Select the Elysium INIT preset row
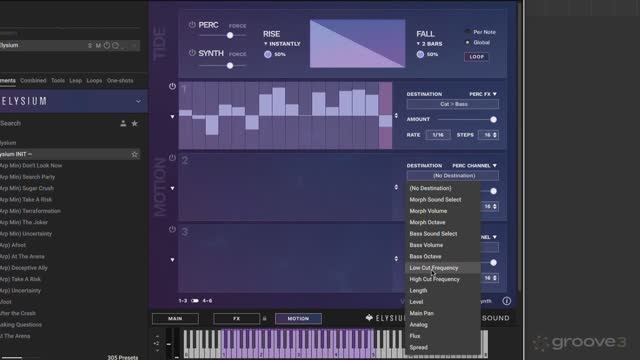This screenshot has height=360, width=640. [69, 154]
